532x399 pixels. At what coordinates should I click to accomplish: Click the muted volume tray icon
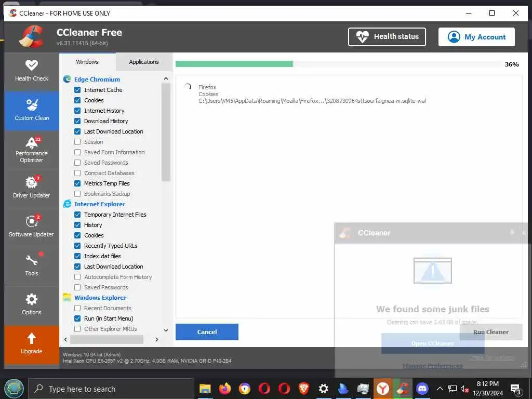(x=464, y=389)
